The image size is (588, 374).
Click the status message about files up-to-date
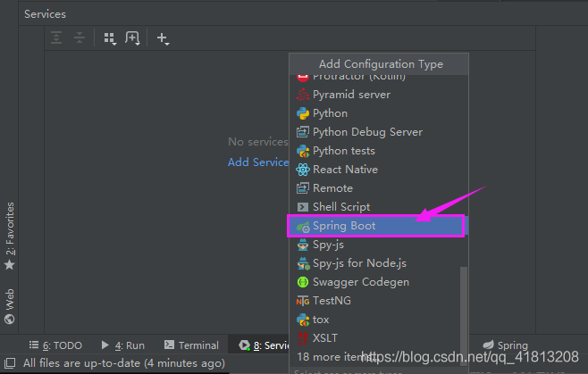124,363
